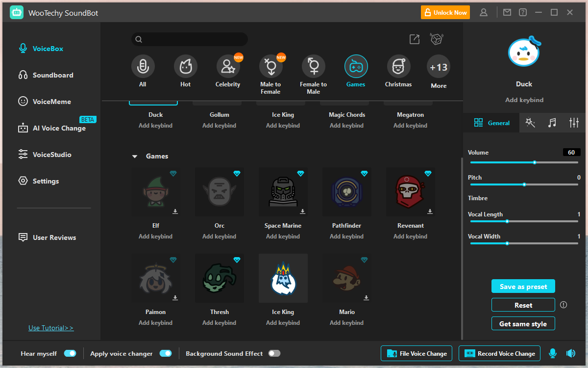Screen dimensions: 588x368
Task: Choose the Pathfinder voice
Action: click(x=347, y=192)
